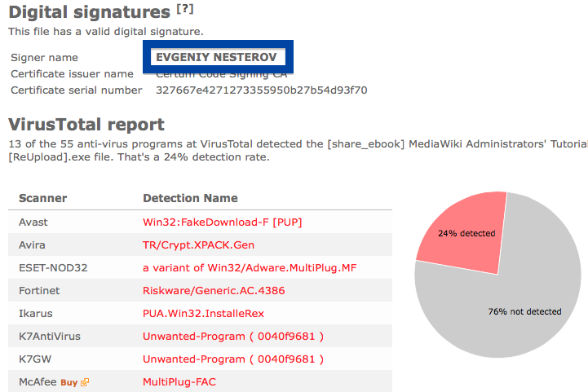Click the external link icon beside McAfee Buy
The width and height of the screenshot is (588, 392).
pos(85,382)
